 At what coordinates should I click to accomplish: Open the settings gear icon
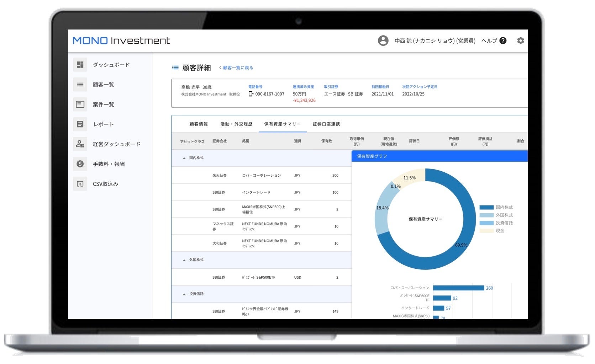pos(520,41)
